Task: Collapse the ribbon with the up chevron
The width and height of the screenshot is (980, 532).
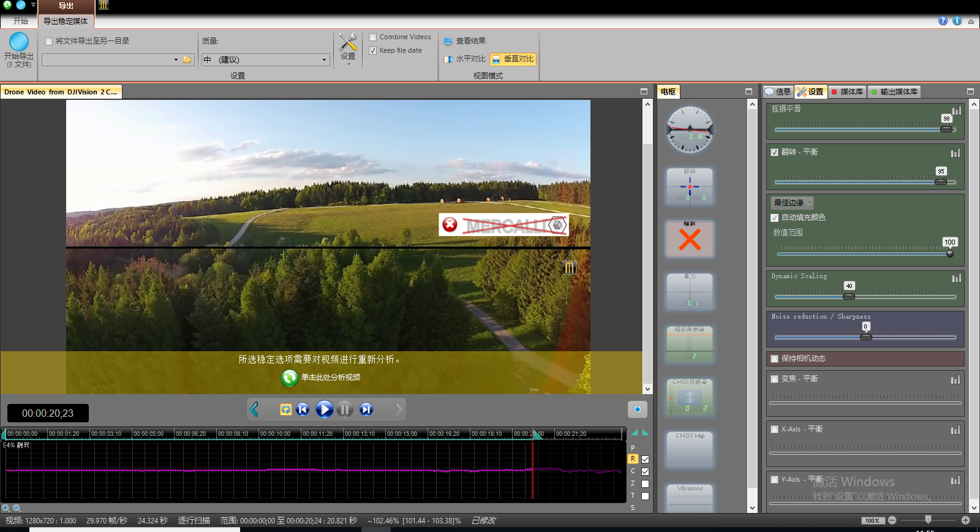Action: 971,21
